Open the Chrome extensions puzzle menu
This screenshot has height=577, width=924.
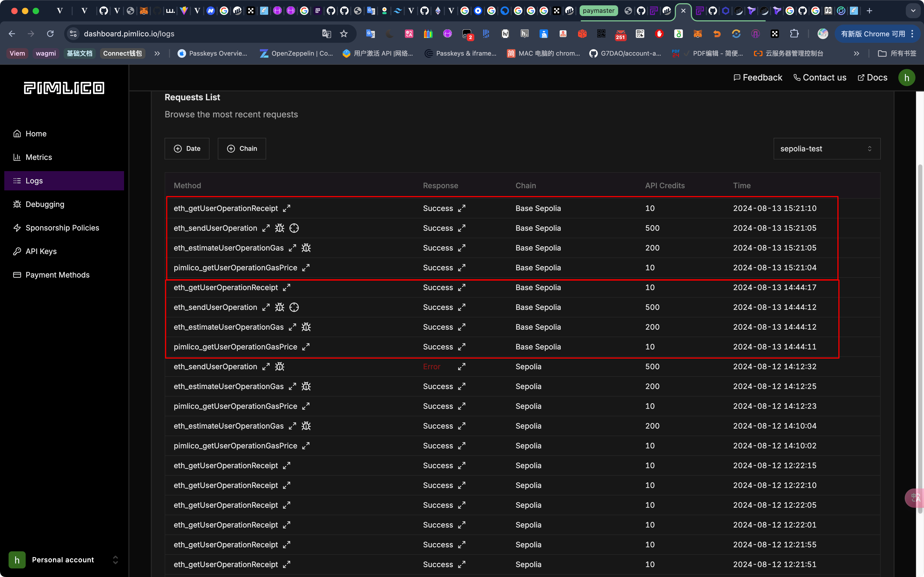794,34
